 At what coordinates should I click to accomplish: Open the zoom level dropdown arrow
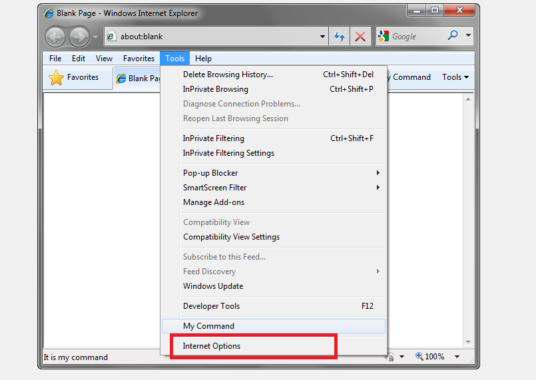[457, 357]
